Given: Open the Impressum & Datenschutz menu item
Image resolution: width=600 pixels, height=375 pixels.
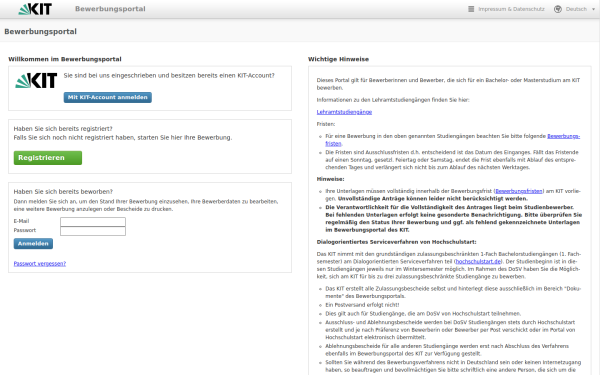Looking at the screenshot, I should tap(511, 9).
